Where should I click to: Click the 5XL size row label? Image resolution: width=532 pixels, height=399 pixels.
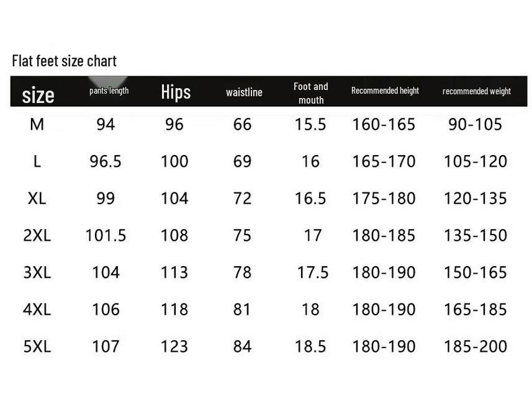(37, 346)
